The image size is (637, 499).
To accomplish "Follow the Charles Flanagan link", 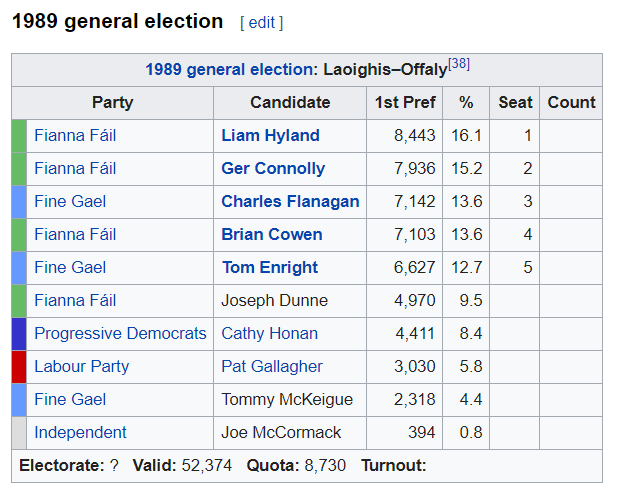I will pyautogui.click(x=290, y=201).
